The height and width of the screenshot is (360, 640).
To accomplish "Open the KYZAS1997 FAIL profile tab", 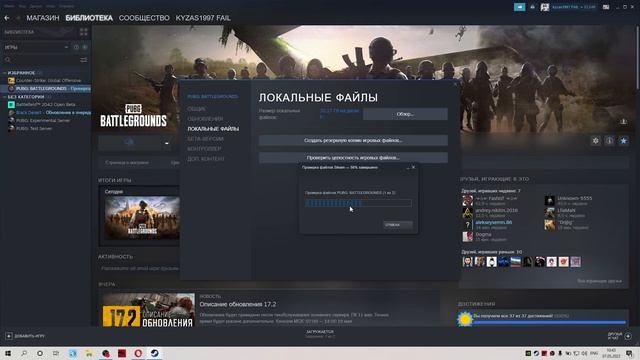I will pos(203,18).
